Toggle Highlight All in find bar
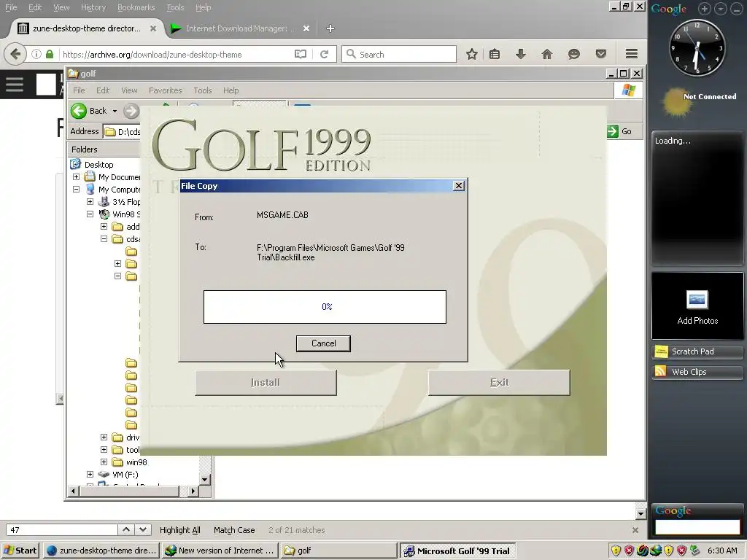Image resolution: width=747 pixels, height=560 pixels. click(x=179, y=530)
